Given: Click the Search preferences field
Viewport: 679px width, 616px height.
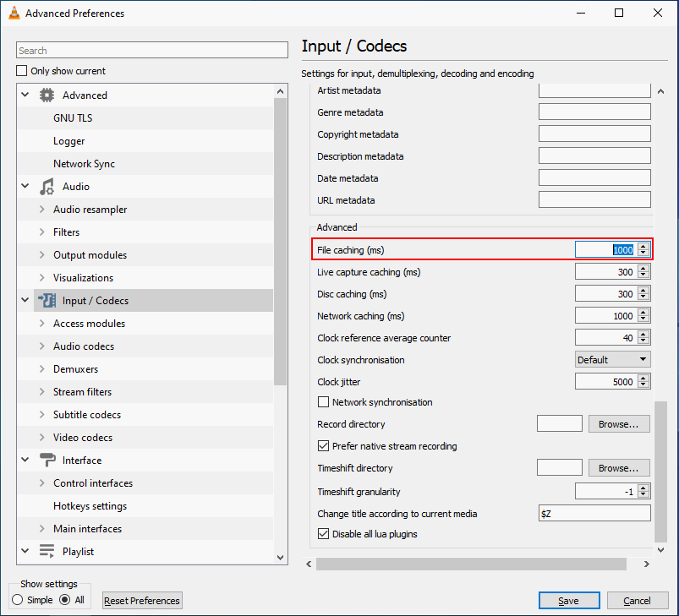Looking at the screenshot, I should [x=152, y=50].
